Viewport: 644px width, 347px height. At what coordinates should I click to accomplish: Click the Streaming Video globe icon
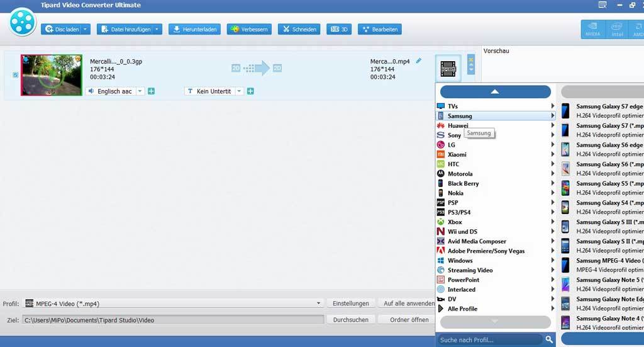pos(441,270)
